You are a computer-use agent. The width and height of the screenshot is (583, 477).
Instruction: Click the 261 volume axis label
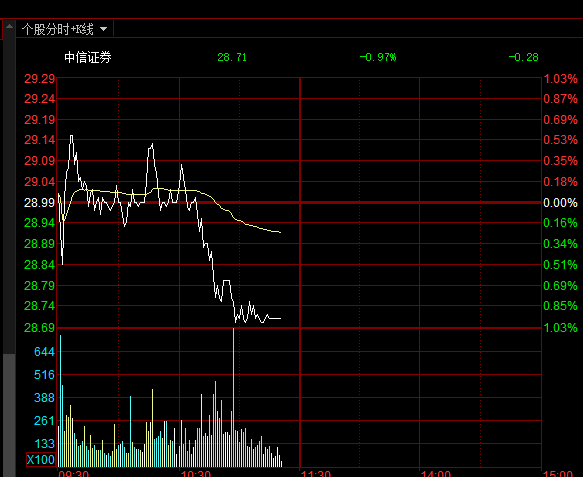point(44,420)
